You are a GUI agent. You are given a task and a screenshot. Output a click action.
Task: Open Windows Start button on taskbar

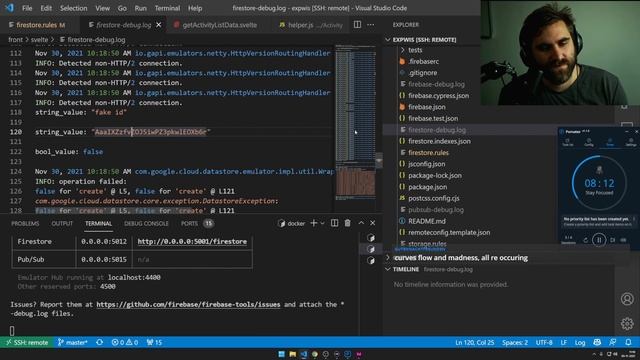pos(282,354)
